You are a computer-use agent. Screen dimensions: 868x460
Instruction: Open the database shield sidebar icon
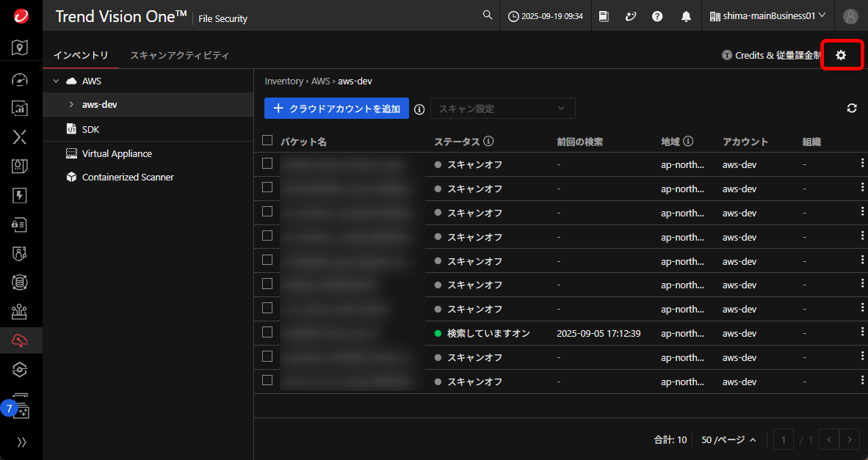point(19,282)
